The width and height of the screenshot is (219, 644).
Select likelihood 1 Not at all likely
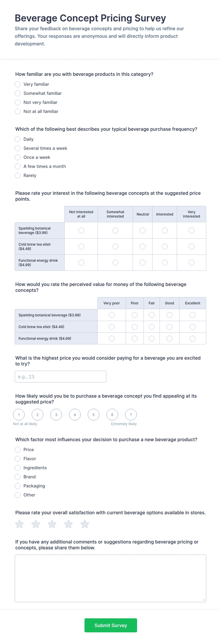pyautogui.click(x=19, y=415)
